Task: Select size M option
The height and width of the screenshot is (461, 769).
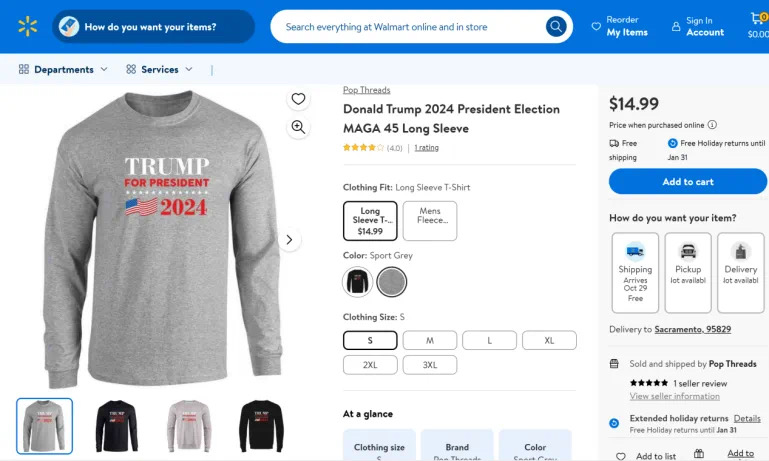Action: 430,340
